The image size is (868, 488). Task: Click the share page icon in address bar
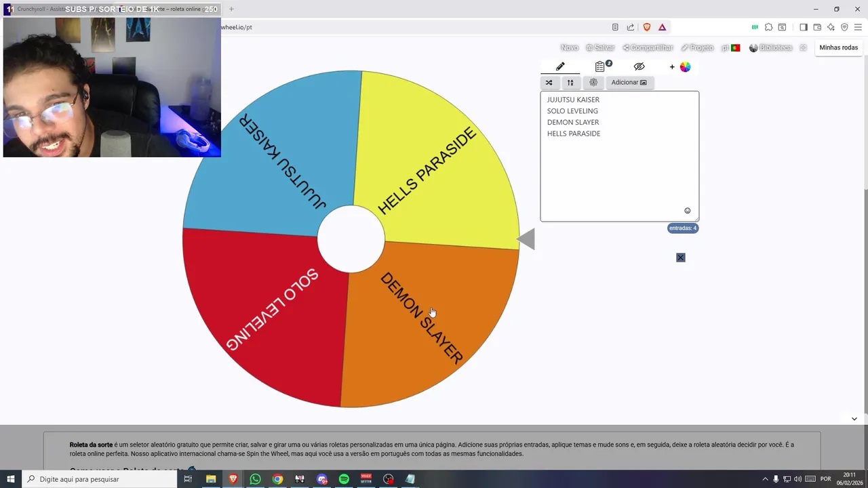[x=631, y=27]
